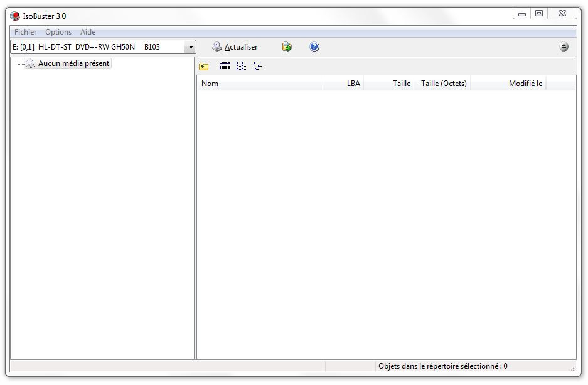Switch to the dense grid view icon
The width and height of the screenshot is (588, 385).
(x=225, y=67)
